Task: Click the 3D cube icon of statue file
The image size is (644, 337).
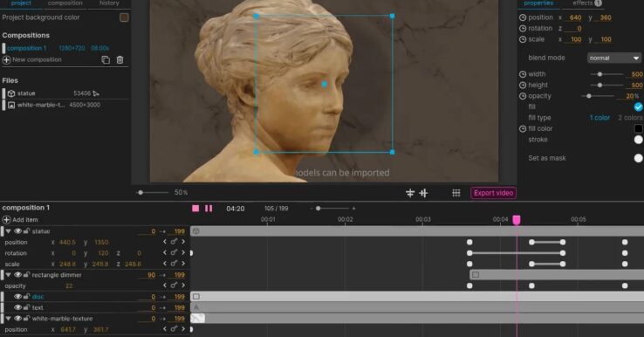Action: (11, 93)
